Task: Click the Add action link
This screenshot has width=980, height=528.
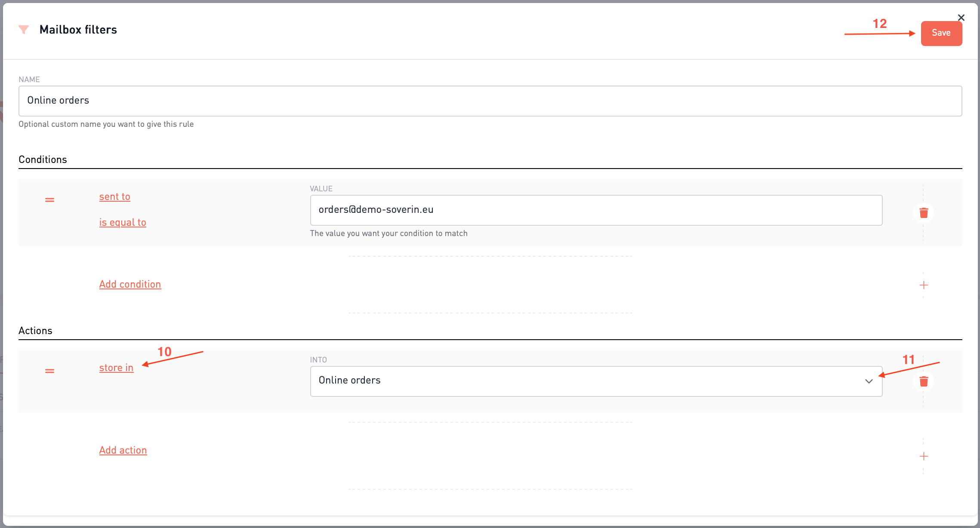Action: [123, 451]
